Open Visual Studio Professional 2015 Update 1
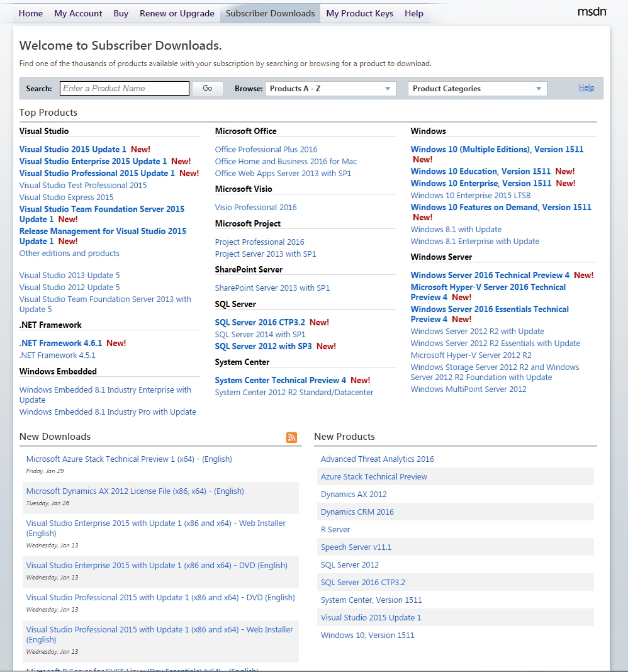The image size is (628, 672). 97,174
